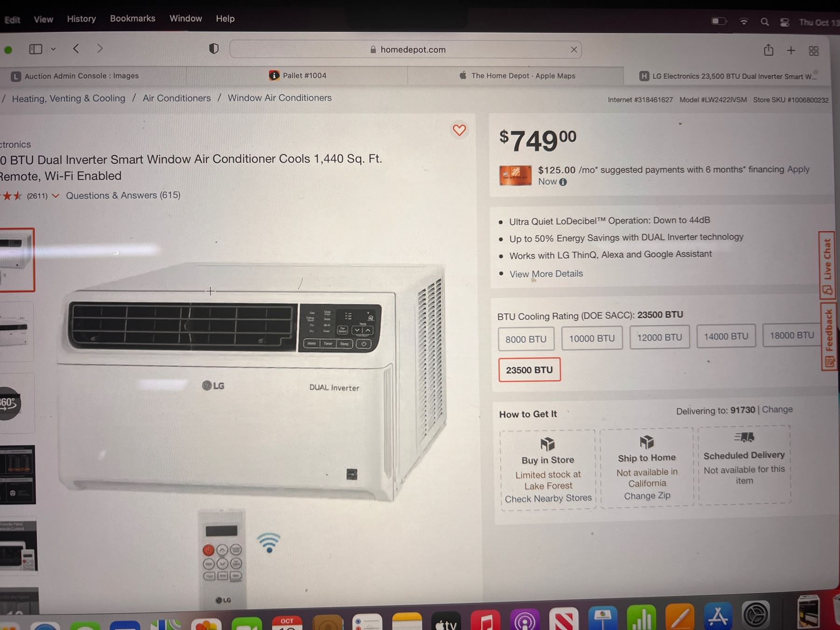Viewport: 840px width, 630px height.
Task: Open a new tab with plus icon
Action: 791,50
